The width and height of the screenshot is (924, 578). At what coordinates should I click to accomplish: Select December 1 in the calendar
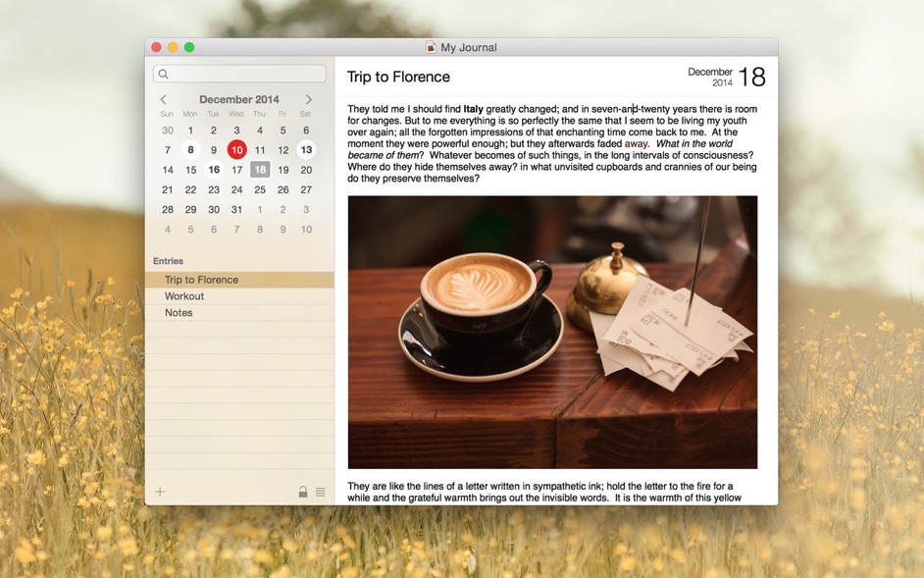click(190, 131)
